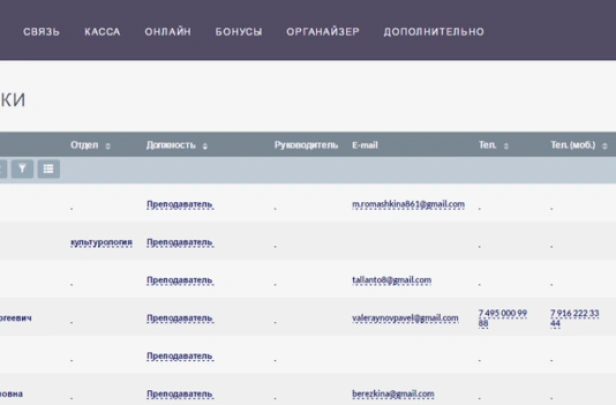This screenshot has height=405, width=616.
Task: Click Преподаватель in the культурология row
Action: (180, 242)
